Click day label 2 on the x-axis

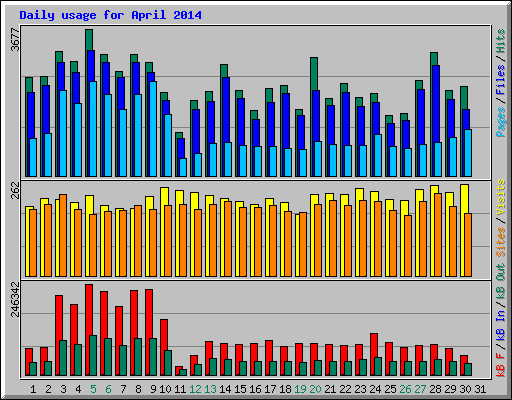tap(48, 389)
